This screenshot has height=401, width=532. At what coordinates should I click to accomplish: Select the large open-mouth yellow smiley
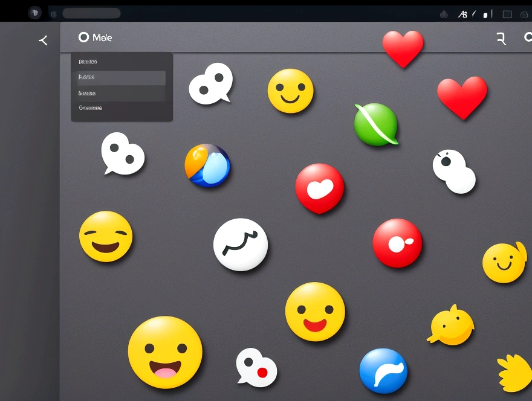(165, 353)
